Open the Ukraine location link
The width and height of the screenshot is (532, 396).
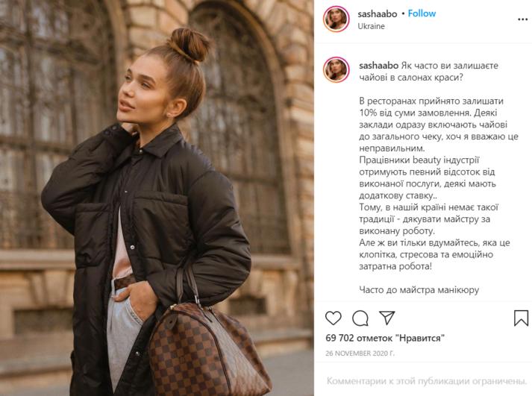pos(371,26)
